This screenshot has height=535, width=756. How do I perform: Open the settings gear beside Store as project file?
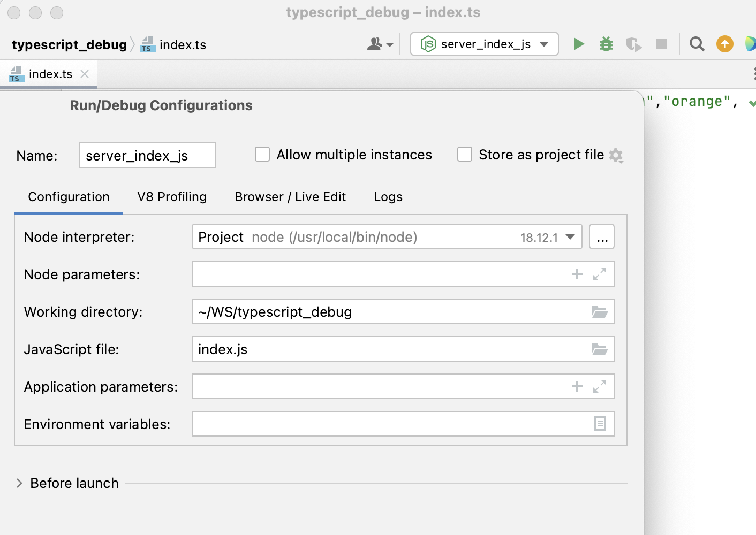[616, 156]
